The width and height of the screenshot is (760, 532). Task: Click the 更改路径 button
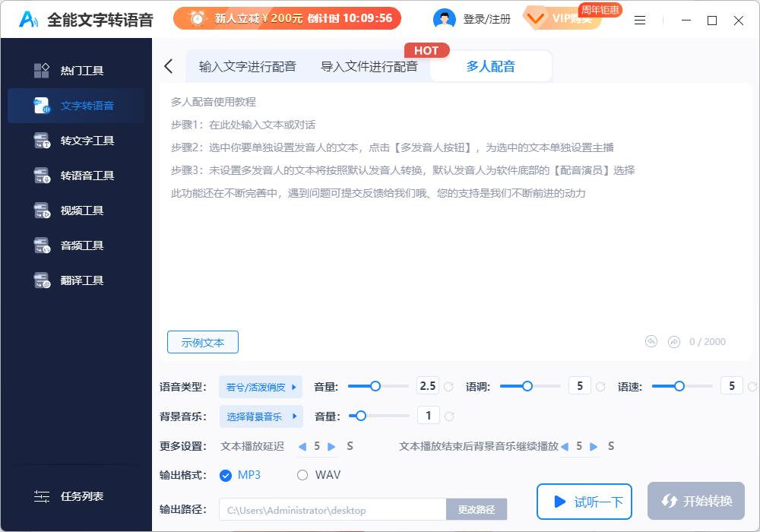click(477, 510)
